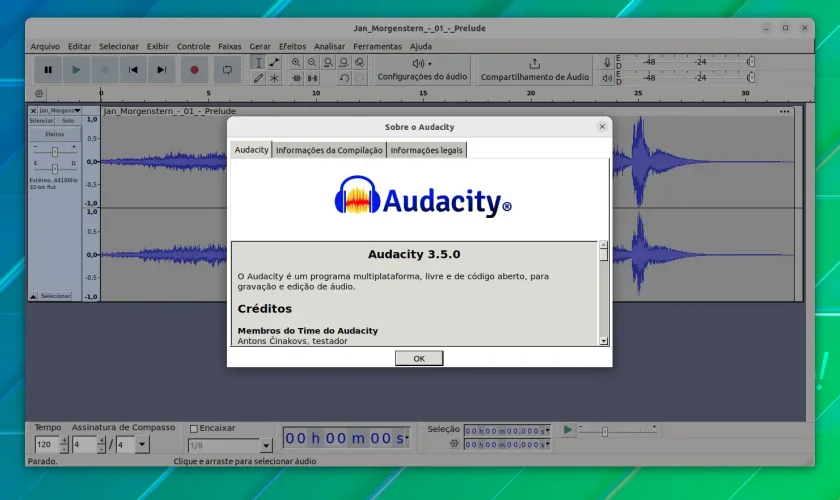Open the Configurações do áudio menu
Viewport: 840px width, 500px height.
(x=422, y=70)
